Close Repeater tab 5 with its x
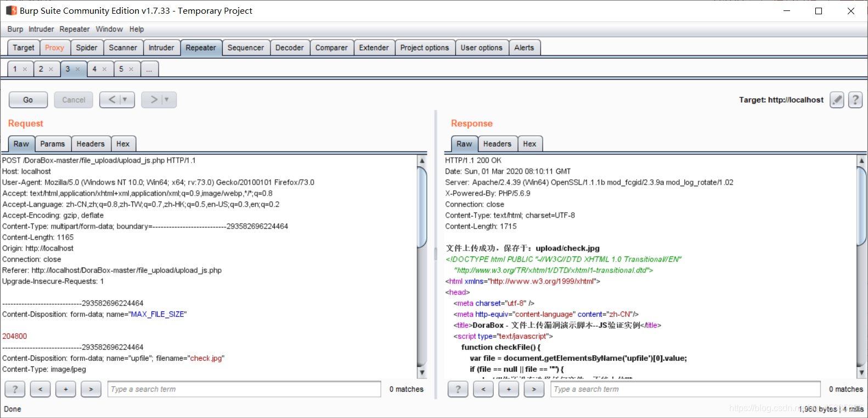 point(131,69)
